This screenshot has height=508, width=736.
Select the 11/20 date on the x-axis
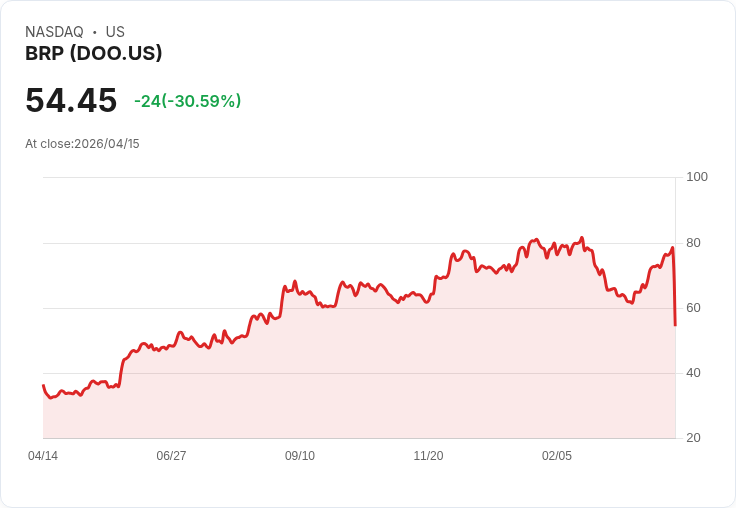click(x=428, y=456)
